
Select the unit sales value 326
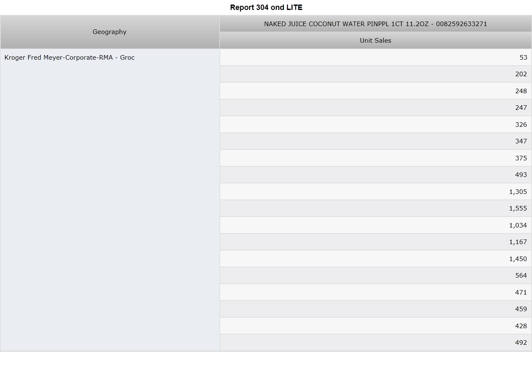[x=375, y=125]
